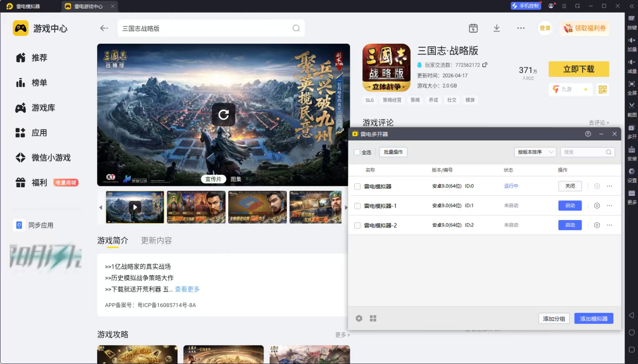
Task: Select the 图集 gallery tab on the banner
Action: [x=236, y=179]
